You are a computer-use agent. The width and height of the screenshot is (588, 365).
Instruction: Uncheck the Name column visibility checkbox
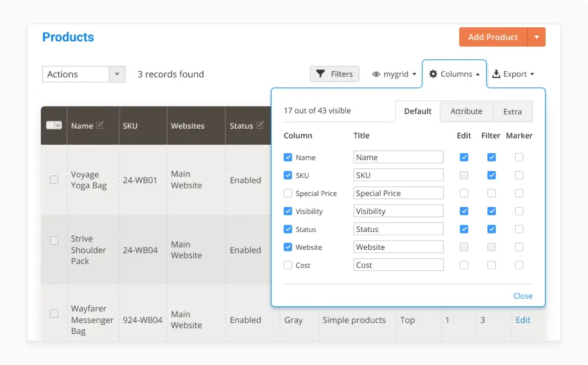pyautogui.click(x=288, y=157)
